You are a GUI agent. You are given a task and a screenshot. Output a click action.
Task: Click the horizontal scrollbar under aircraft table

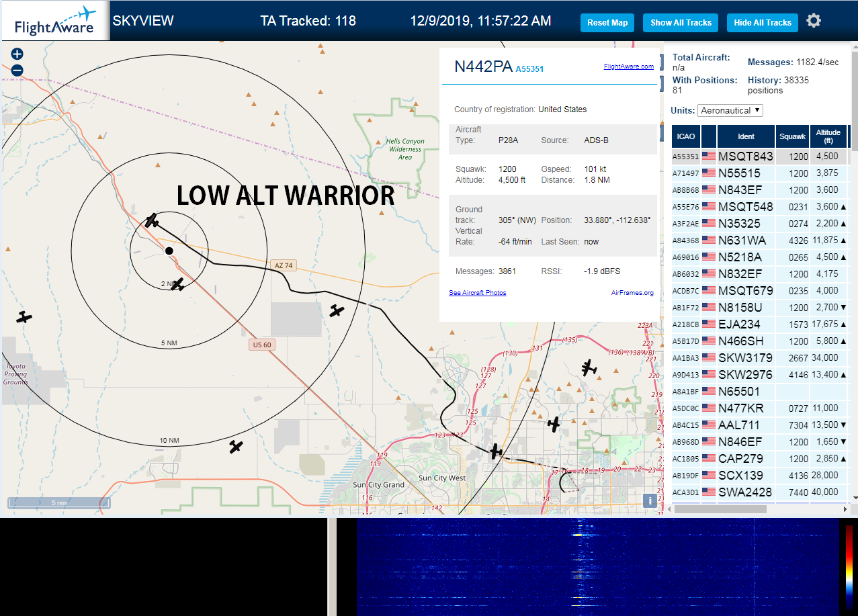point(720,509)
